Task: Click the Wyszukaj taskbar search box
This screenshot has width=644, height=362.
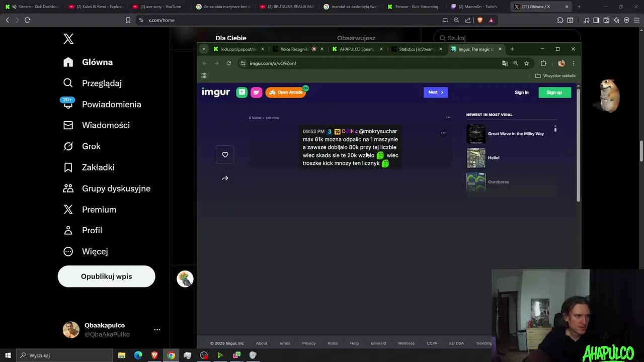Action: [x=64, y=355]
